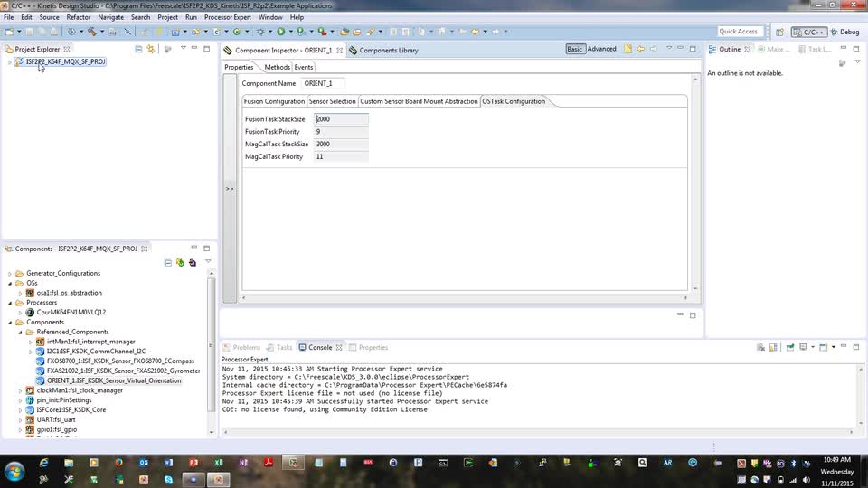This screenshot has height=488, width=868.
Task: Click the Debug bug icon in toolbar
Action: [x=259, y=32]
